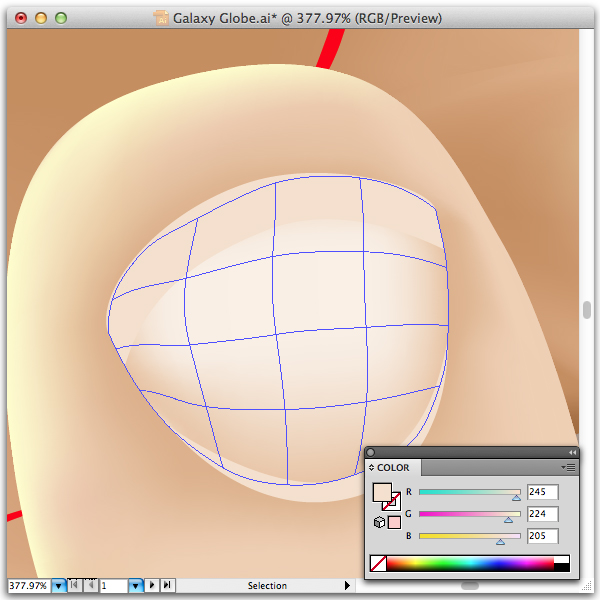Go to the previous artboard
Screen dimensions: 600x600
click(90, 585)
